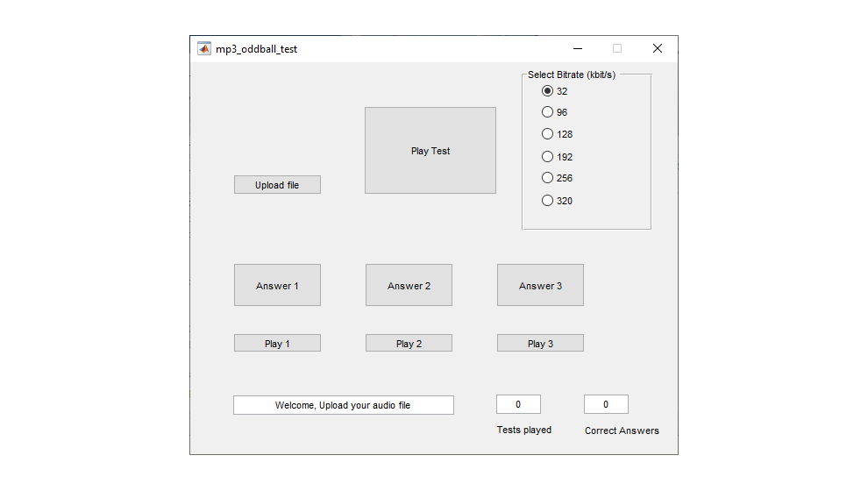Pick the 192 kbit/s bitrate radio button
Screen dimensions: 868x491
click(557, 157)
